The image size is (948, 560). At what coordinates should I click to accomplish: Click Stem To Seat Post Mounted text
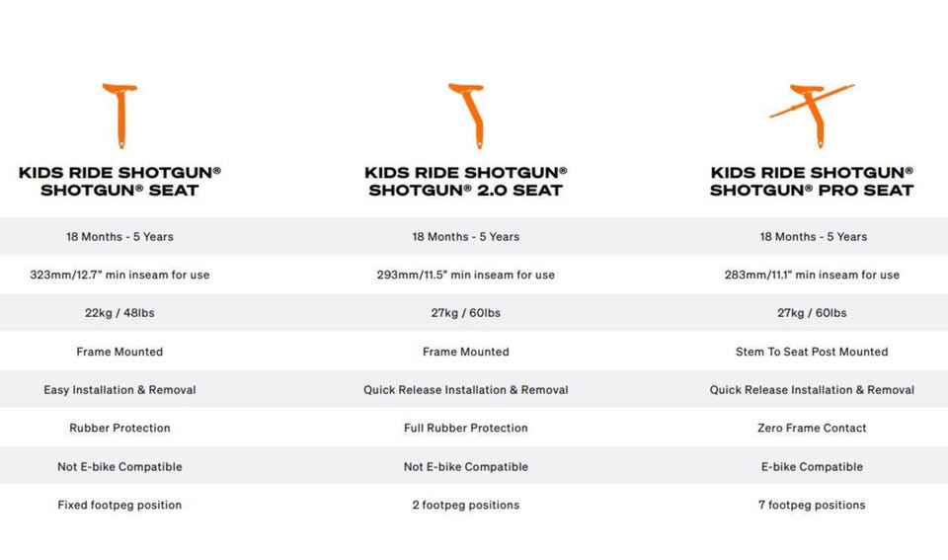coord(812,352)
